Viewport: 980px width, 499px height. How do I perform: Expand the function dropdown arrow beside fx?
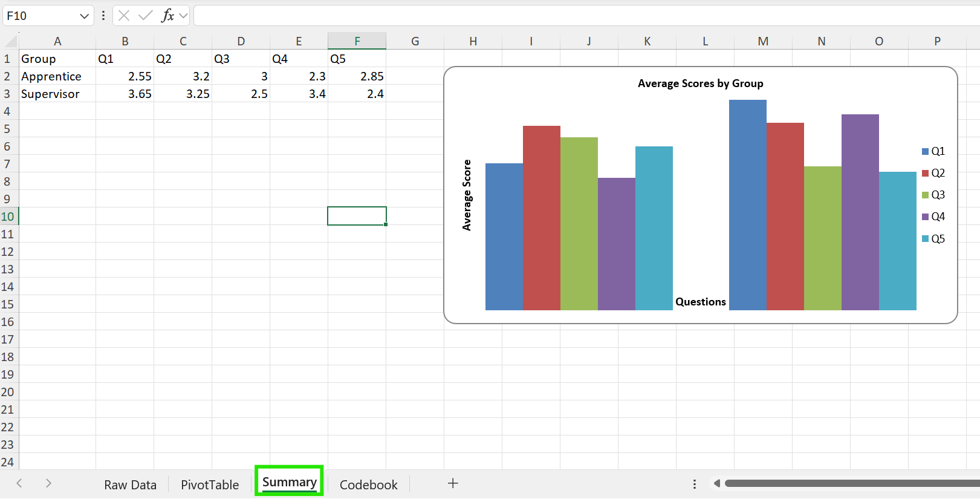tap(183, 16)
